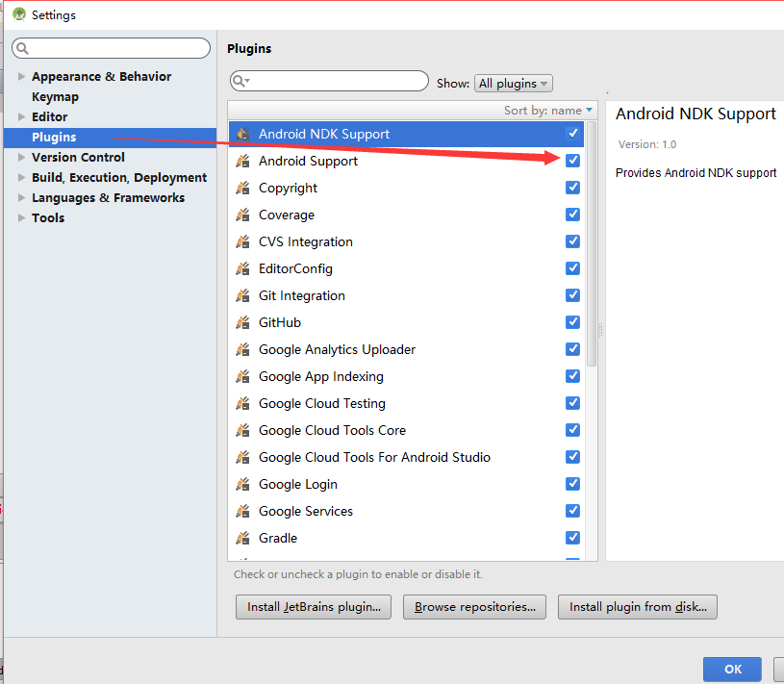Disable the Google Cloud Testing plugin
Image resolution: width=784 pixels, height=684 pixels.
[572, 403]
